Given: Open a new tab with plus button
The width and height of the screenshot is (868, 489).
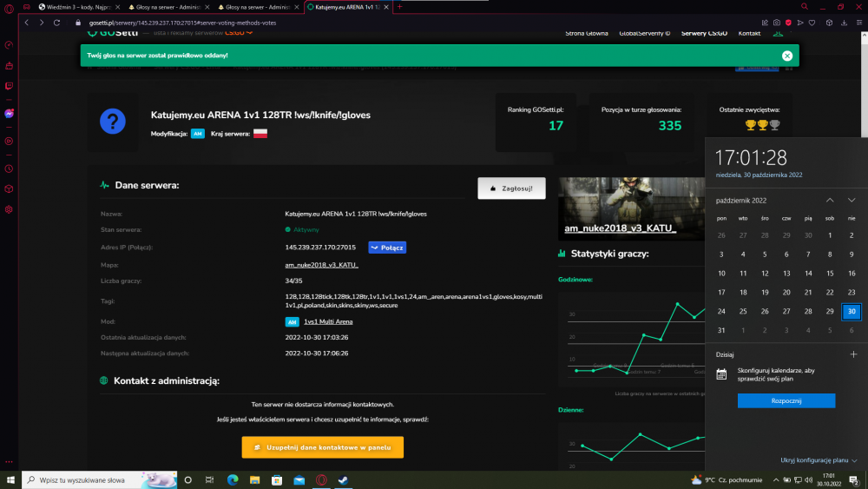Looking at the screenshot, I should [x=399, y=7].
